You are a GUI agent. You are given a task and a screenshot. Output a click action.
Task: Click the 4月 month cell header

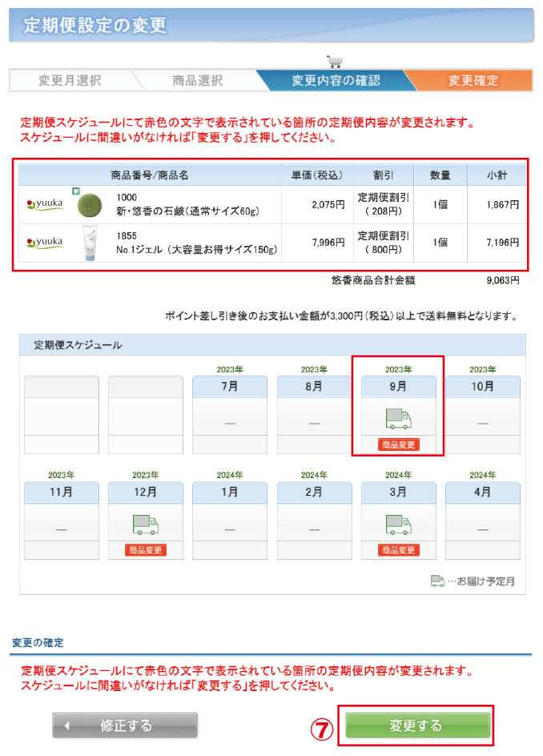coord(483,493)
